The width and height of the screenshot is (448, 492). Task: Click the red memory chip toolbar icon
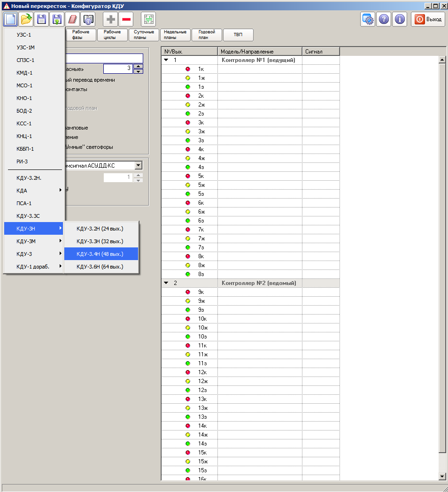point(72,19)
